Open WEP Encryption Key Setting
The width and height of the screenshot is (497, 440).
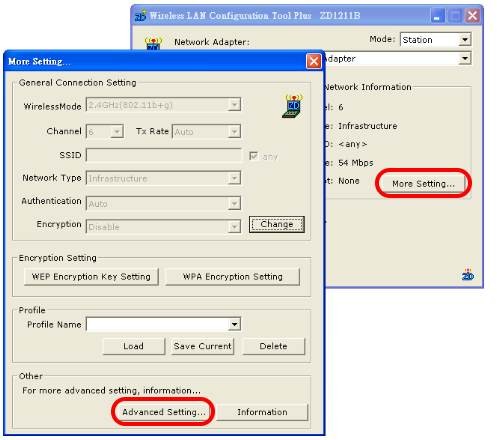point(91,277)
